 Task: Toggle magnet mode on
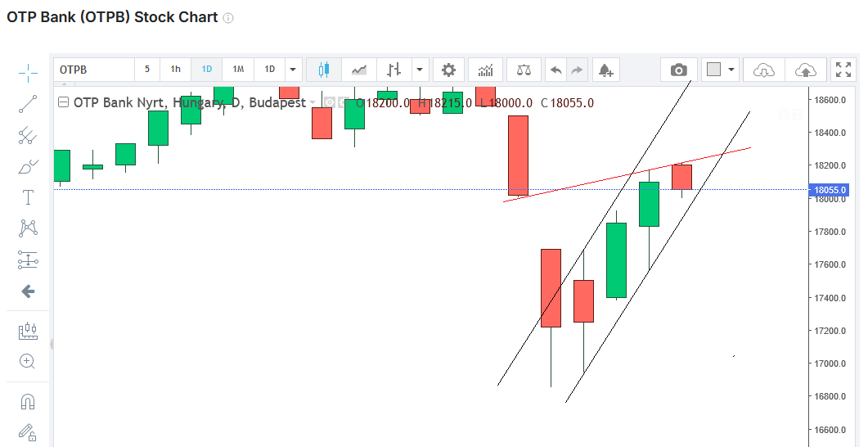click(x=28, y=402)
